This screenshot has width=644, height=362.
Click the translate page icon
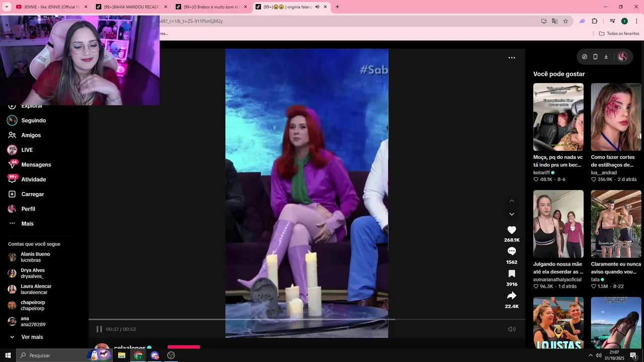pos(554,21)
